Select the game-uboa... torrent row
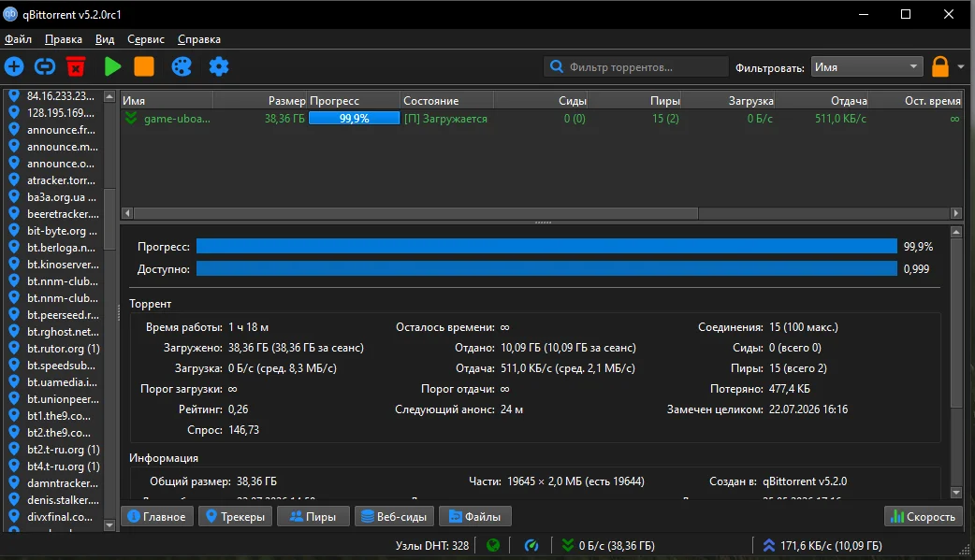Screen dimensions: 975x560 point(542,118)
